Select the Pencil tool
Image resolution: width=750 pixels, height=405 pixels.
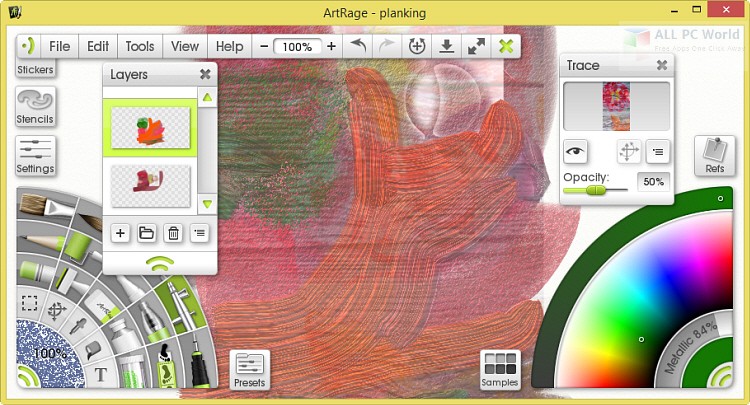tap(41, 239)
